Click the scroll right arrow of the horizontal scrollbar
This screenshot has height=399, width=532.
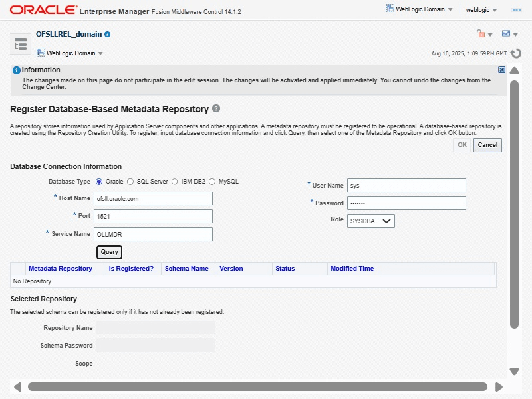tap(499, 387)
